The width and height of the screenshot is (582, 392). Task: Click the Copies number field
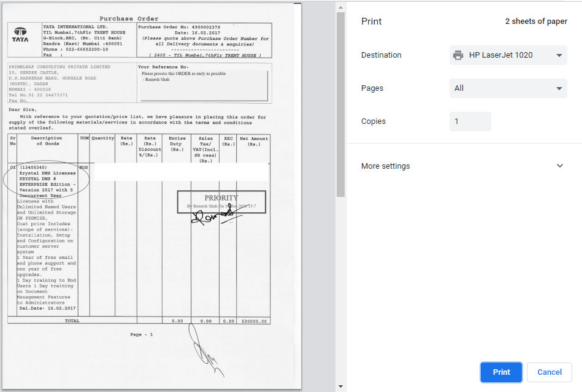[470, 121]
